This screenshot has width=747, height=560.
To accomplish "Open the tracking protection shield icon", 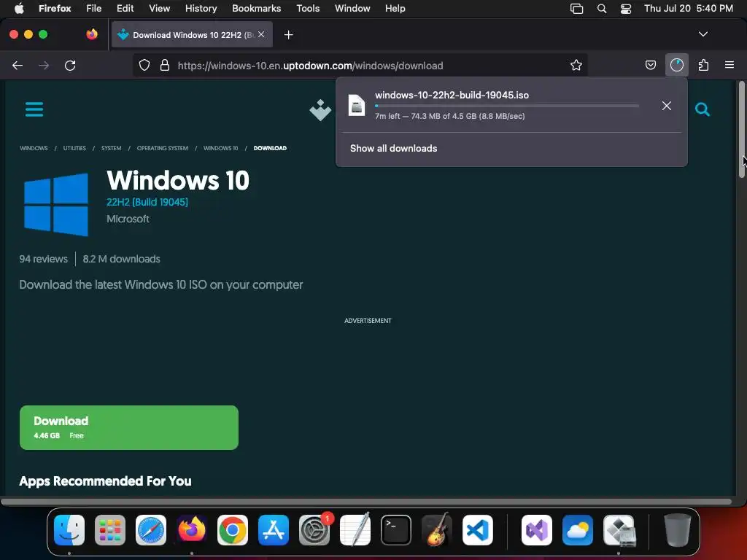I will [144, 65].
